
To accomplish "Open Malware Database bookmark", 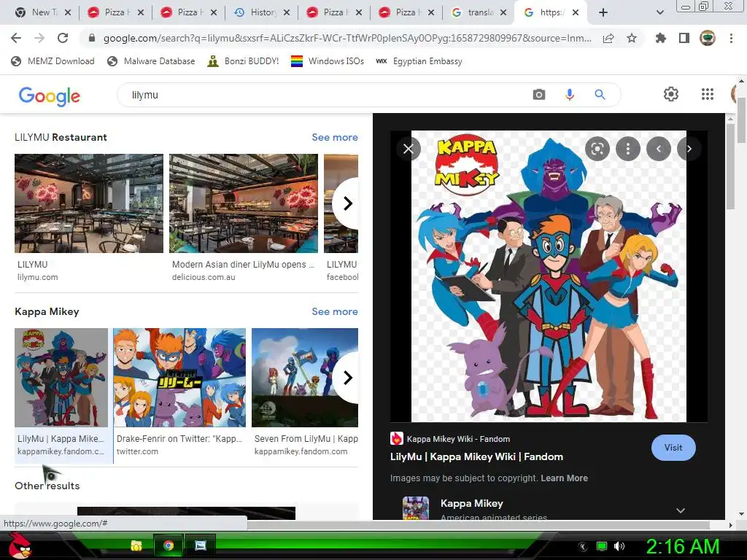I will (x=152, y=61).
